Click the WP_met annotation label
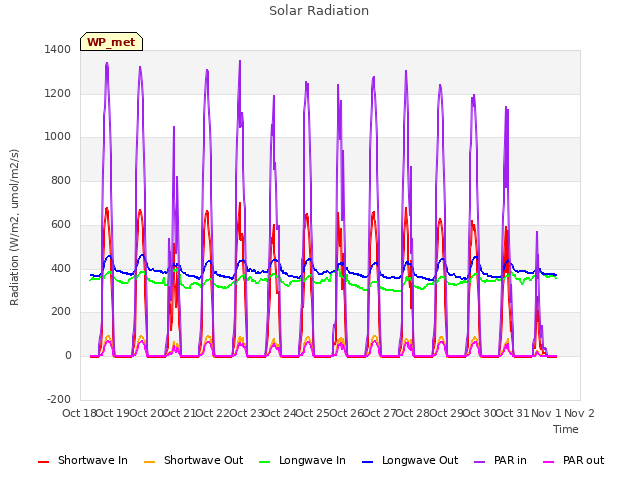The height and width of the screenshot is (480, 640). (111, 42)
